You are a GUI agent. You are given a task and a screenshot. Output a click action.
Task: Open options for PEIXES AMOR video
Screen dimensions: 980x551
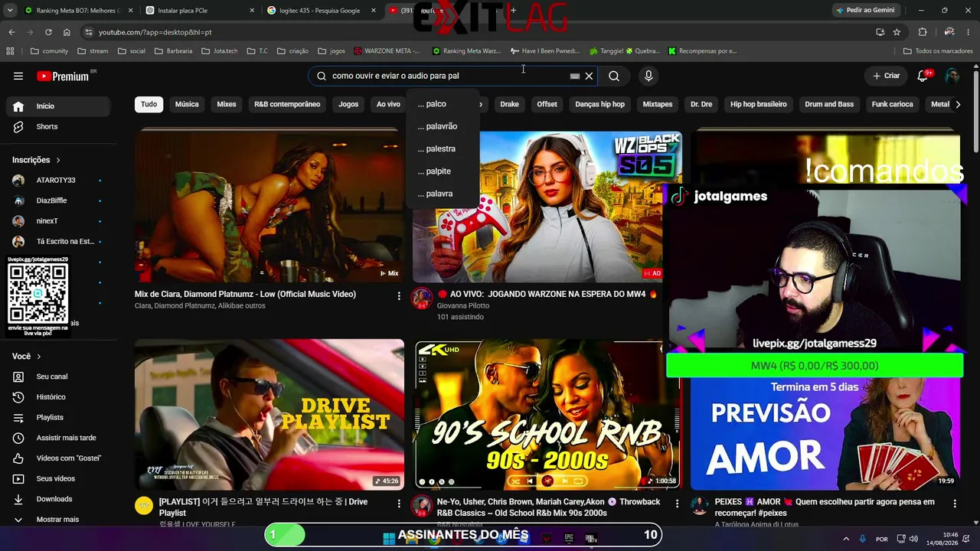pos(955,504)
